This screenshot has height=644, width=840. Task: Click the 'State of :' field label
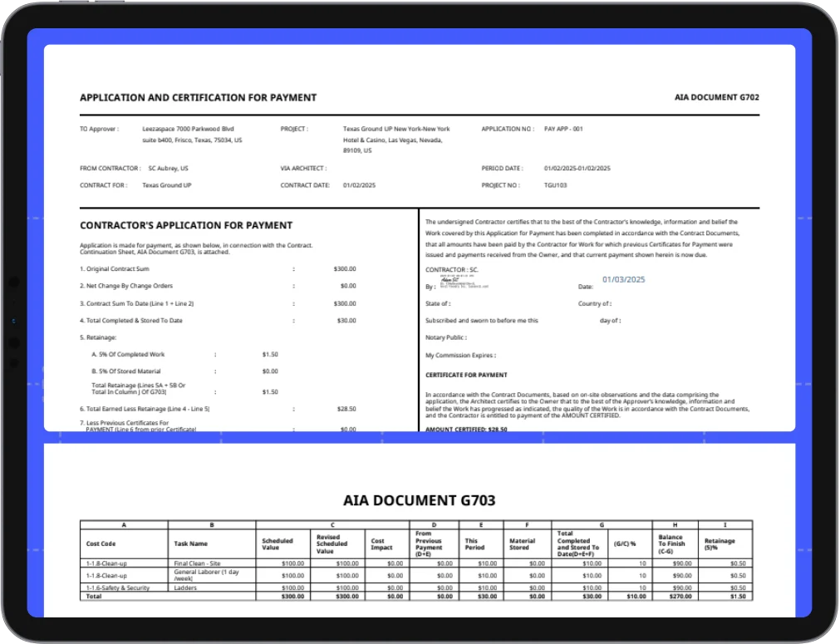pyautogui.click(x=438, y=304)
